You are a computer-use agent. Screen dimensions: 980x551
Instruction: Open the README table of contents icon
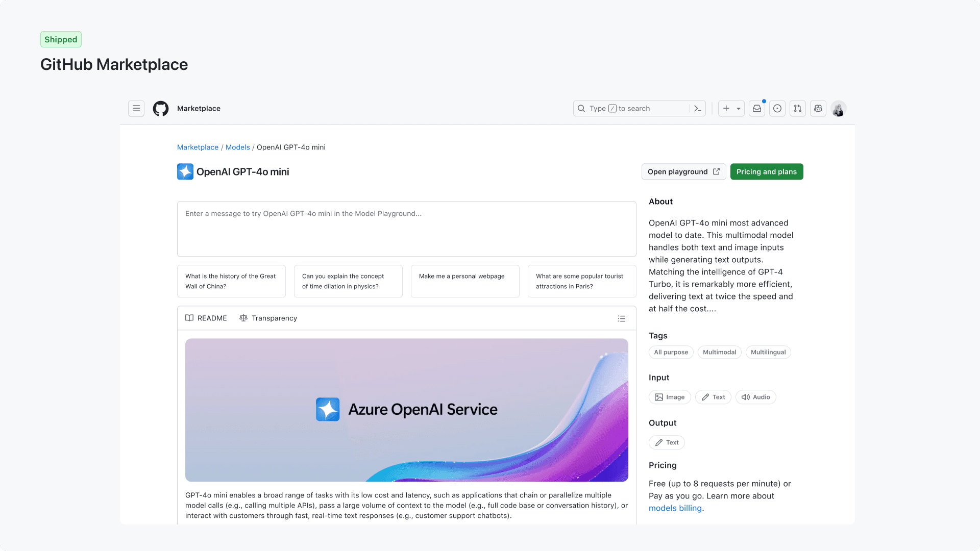click(x=621, y=318)
